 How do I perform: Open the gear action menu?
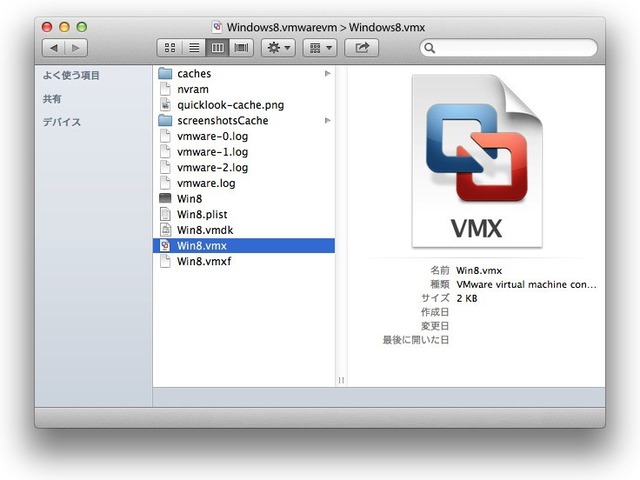278,48
